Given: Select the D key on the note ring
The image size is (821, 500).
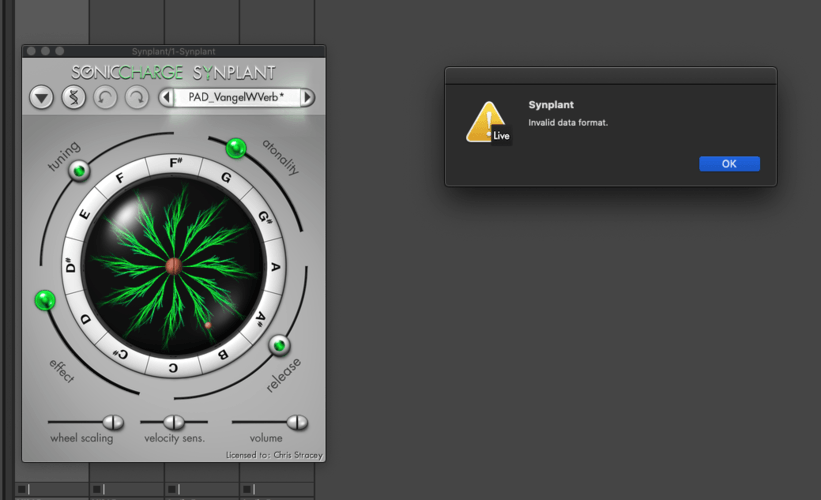Looking at the screenshot, I should coord(86,319).
